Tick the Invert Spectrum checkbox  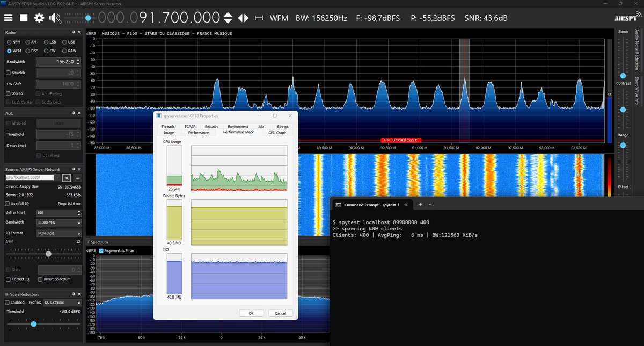[x=41, y=279]
